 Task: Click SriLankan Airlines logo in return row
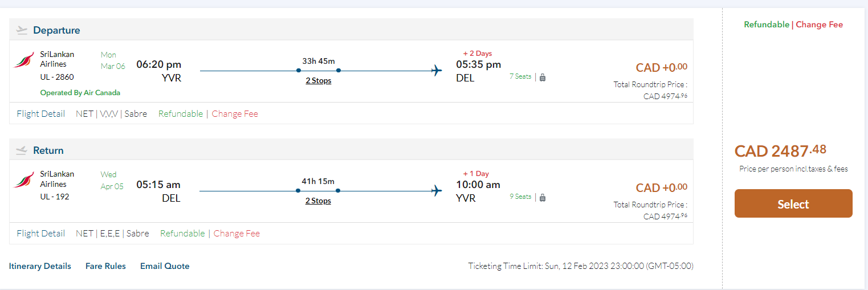click(x=24, y=180)
